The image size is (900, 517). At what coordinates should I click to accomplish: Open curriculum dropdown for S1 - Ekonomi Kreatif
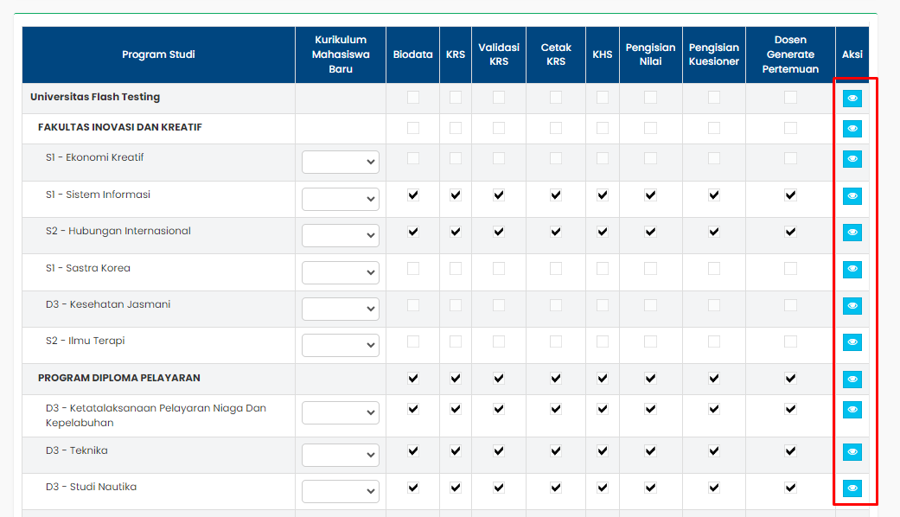click(x=340, y=162)
